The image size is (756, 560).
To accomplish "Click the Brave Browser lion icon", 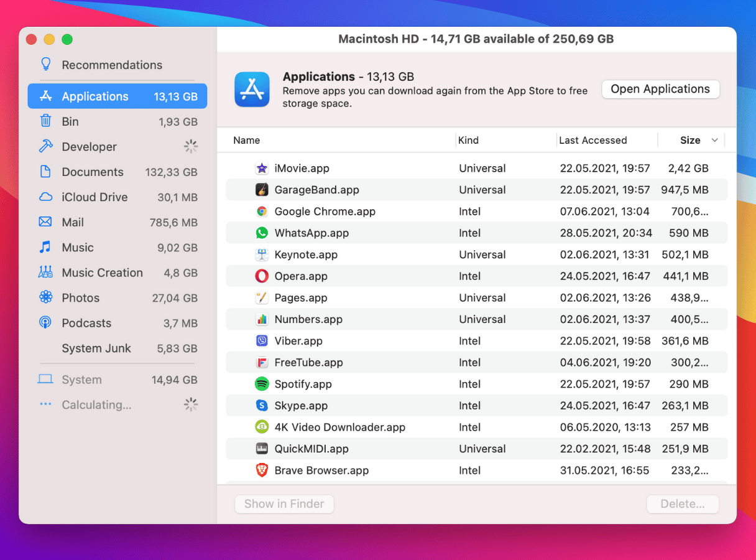I will coord(262,470).
